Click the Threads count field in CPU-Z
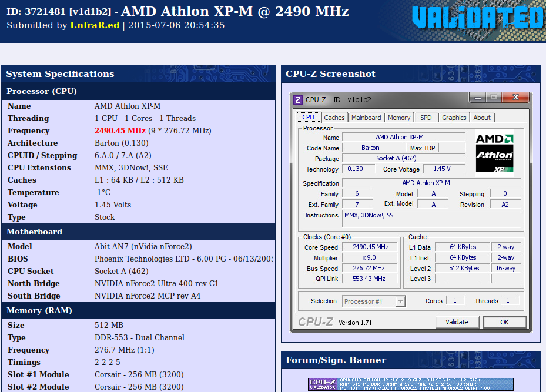Image resolution: width=546 pixels, height=392 pixels. point(510,300)
